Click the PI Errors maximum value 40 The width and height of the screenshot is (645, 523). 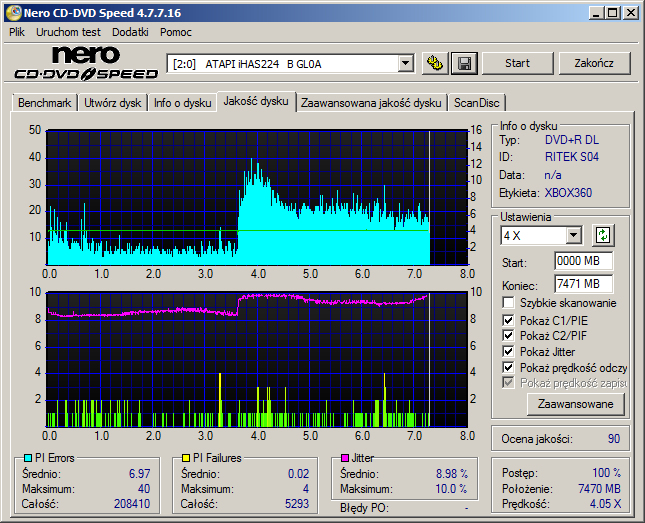point(144,489)
